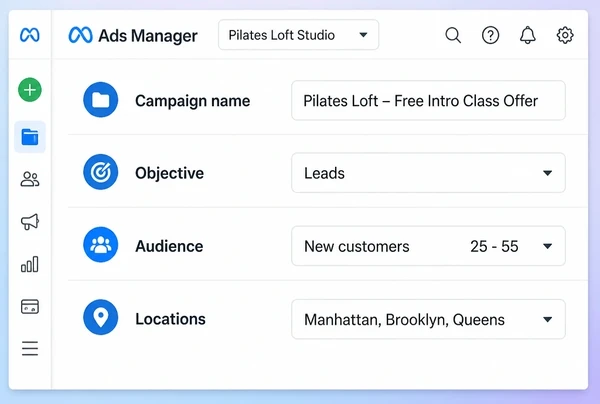The image size is (600, 404).
Task: Open the settings gear icon
Action: tap(565, 35)
